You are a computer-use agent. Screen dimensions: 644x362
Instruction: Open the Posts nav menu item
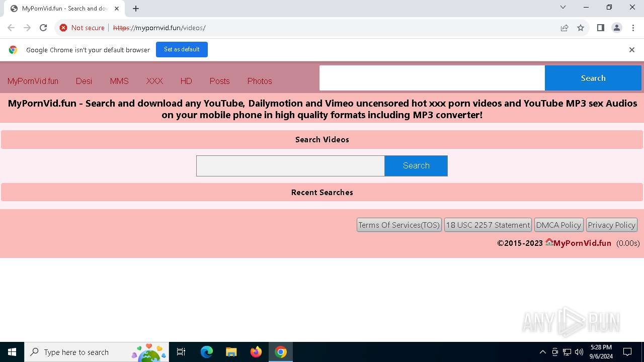219,81
